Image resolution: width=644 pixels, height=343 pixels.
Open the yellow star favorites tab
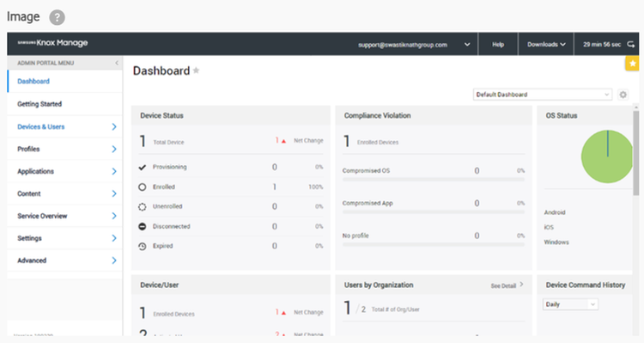click(x=632, y=64)
